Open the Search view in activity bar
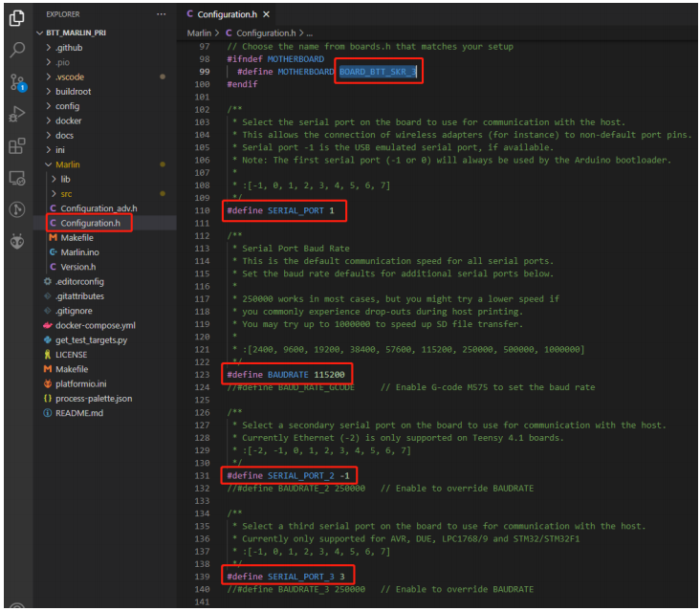The height and width of the screenshot is (611, 700). tap(16, 49)
